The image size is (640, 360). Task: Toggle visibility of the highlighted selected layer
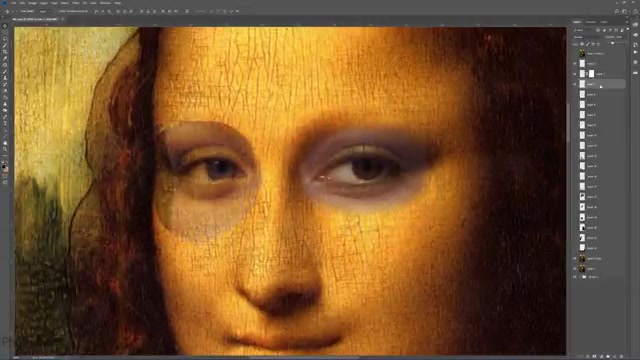point(575,84)
